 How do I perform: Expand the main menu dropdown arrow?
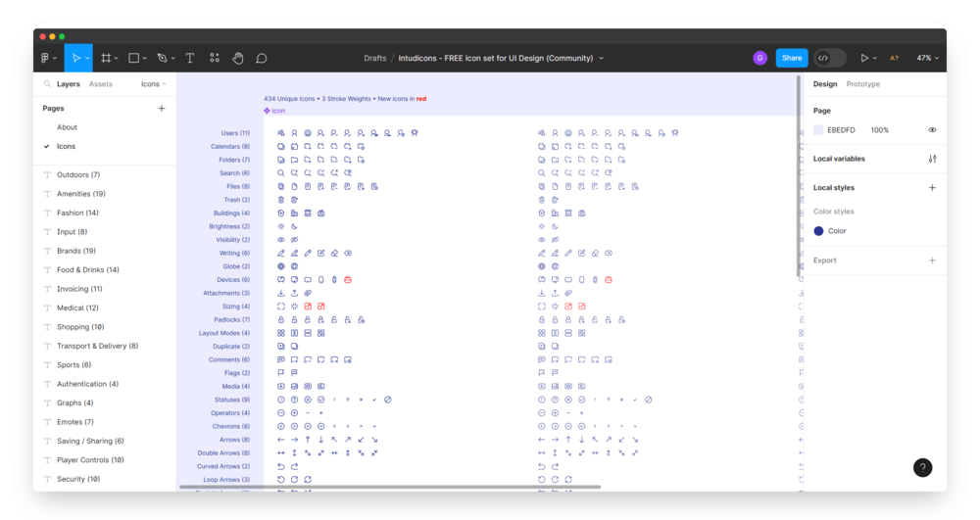coord(55,58)
